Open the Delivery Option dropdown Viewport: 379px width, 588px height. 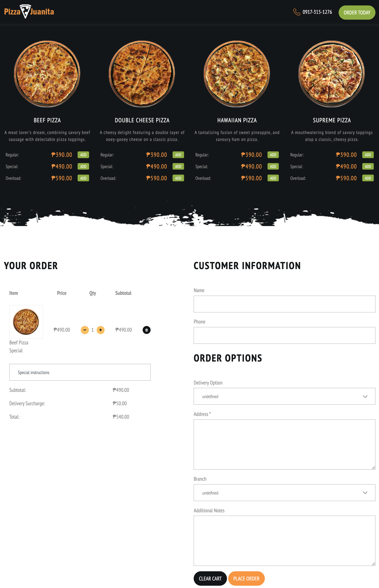tap(284, 396)
